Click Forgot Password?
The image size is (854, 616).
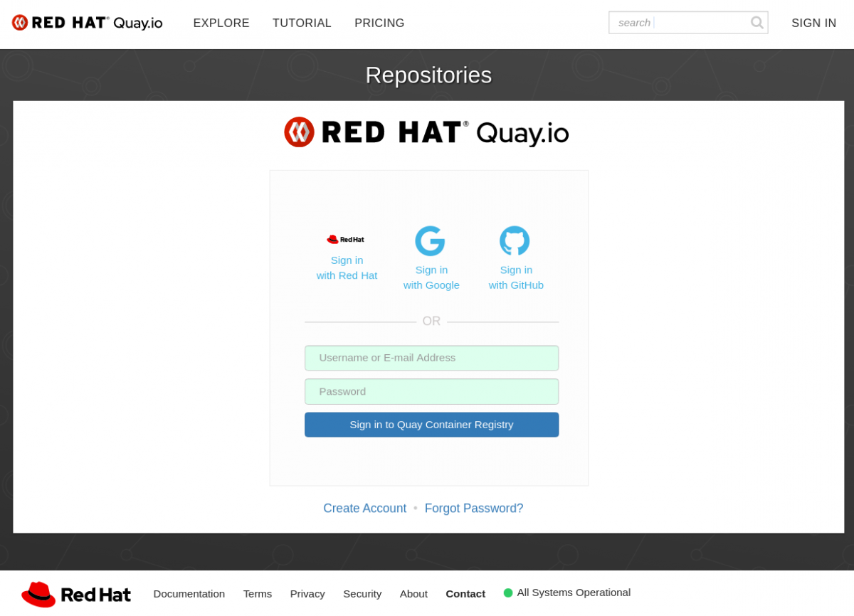point(474,508)
